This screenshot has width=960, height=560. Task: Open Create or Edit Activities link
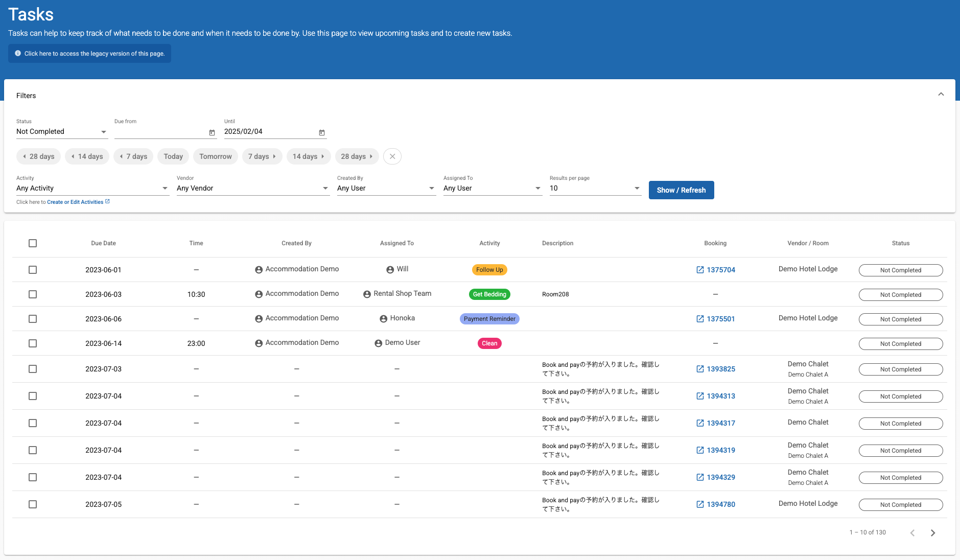point(75,202)
